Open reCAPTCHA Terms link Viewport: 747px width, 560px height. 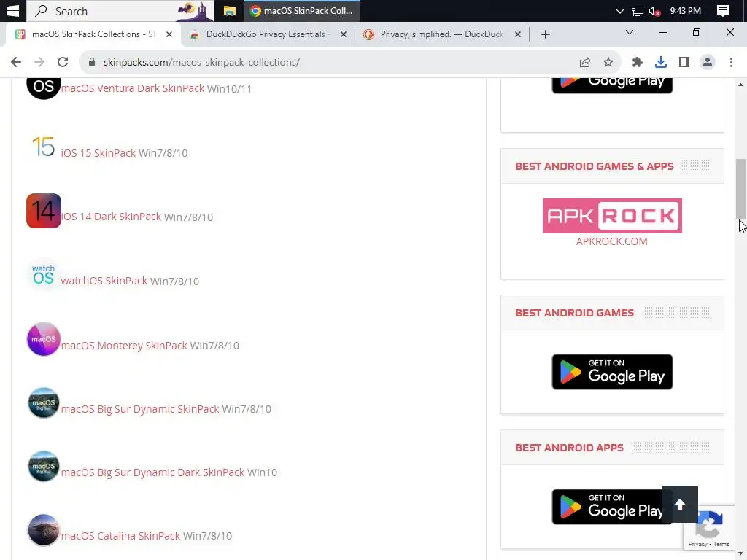click(x=721, y=544)
